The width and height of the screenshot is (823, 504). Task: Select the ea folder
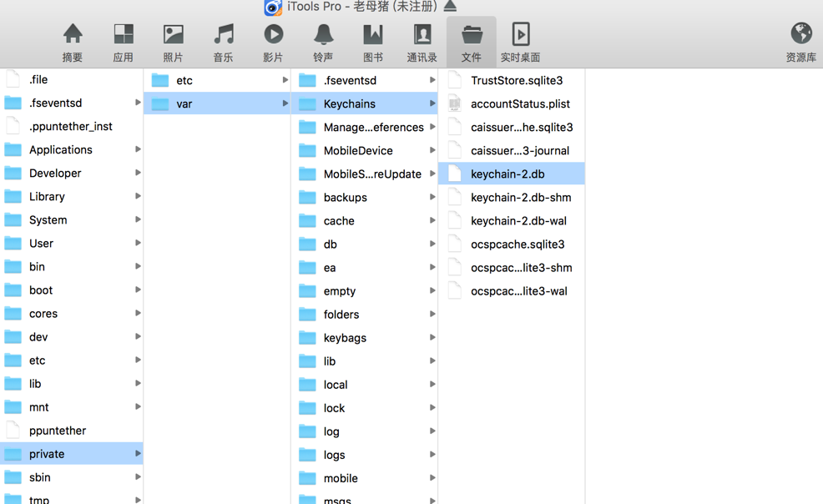[364, 268]
